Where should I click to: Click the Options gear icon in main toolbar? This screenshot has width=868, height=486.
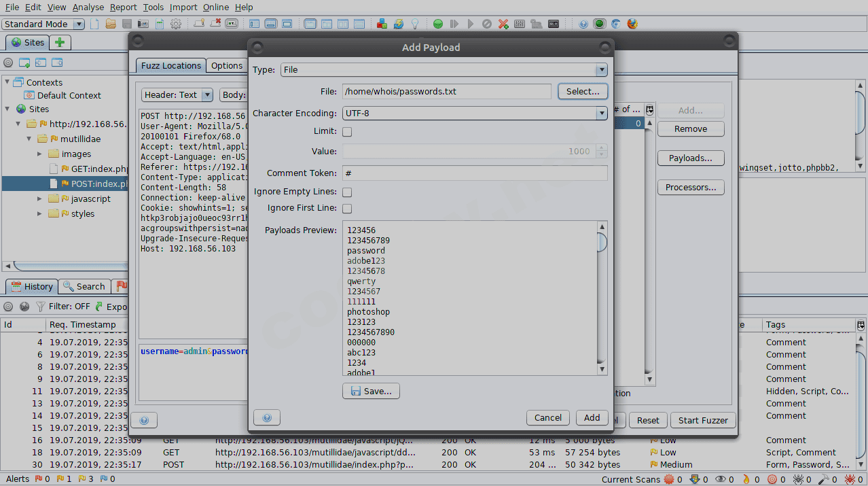tap(176, 24)
